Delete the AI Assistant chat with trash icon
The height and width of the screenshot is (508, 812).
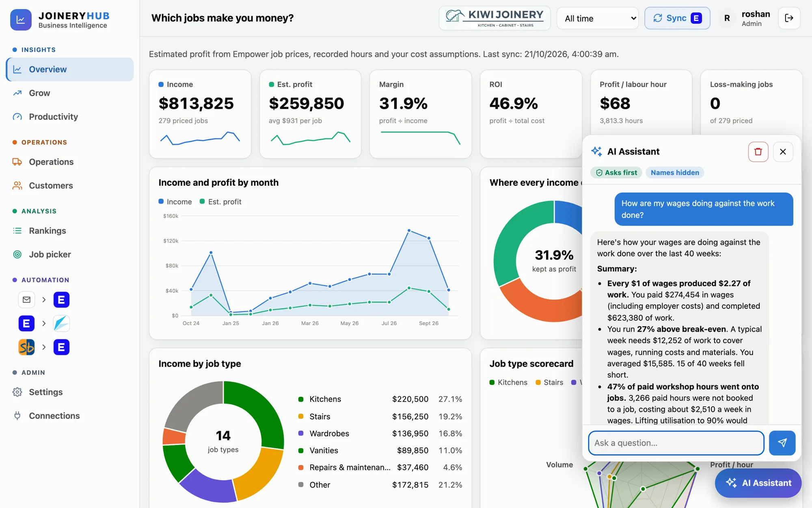tap(758, 152)
